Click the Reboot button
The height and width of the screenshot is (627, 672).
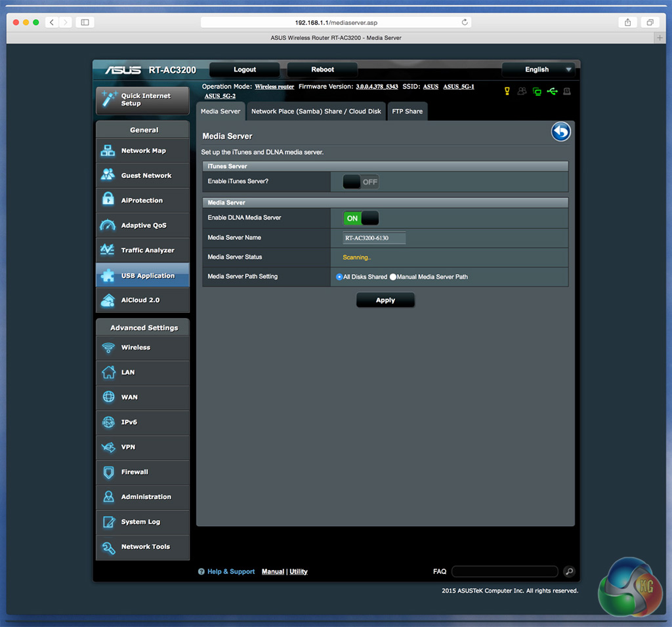click(322, 70)
